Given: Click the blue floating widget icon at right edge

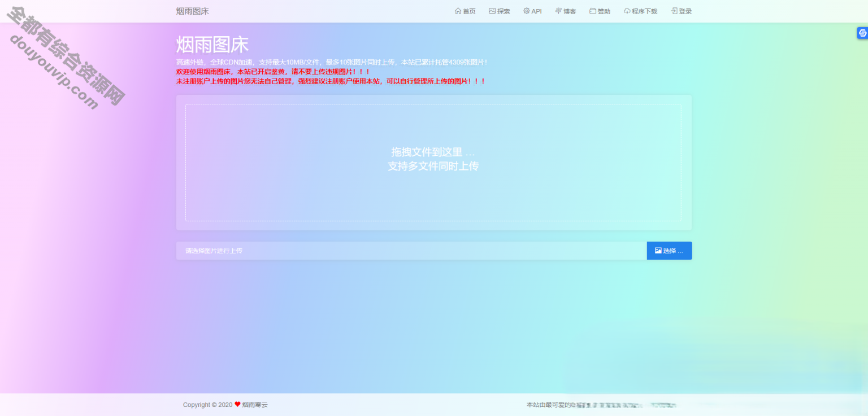Looking at the screenshot, I should tap(862, 33).
